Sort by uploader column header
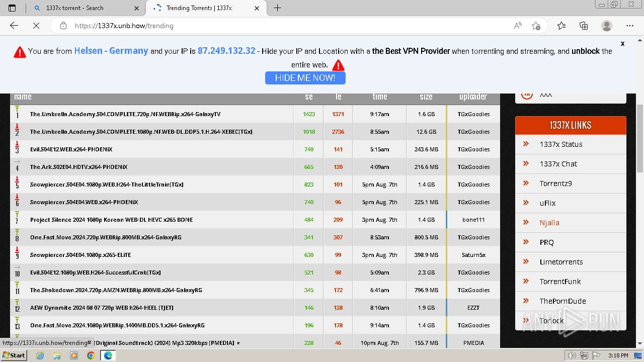644x362 pixels. (473, 97)
